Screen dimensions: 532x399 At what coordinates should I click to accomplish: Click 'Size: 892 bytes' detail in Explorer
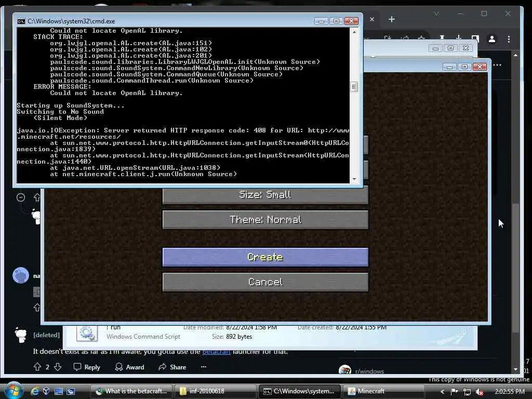click(x=232, y=337)
